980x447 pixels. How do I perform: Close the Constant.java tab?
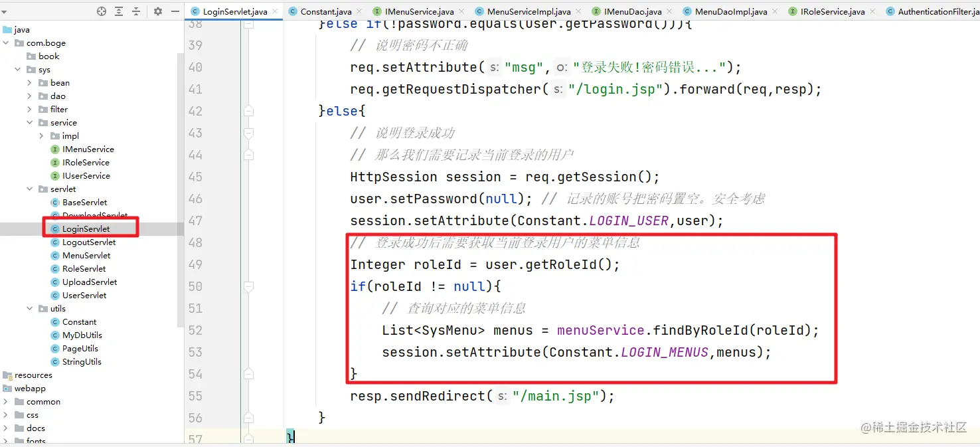pos(359,12)
